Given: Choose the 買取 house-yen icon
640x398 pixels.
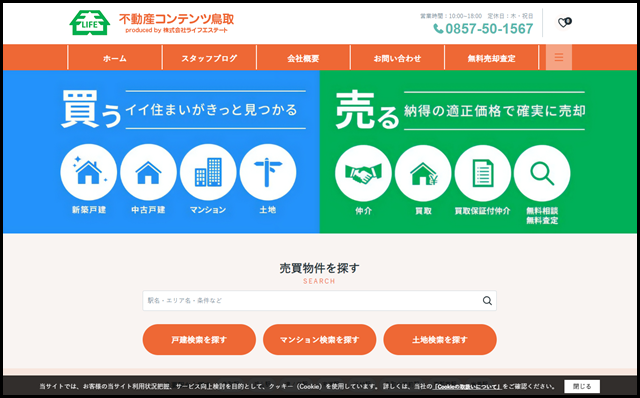Looking at the screenshot, I should tap(423, 173).
